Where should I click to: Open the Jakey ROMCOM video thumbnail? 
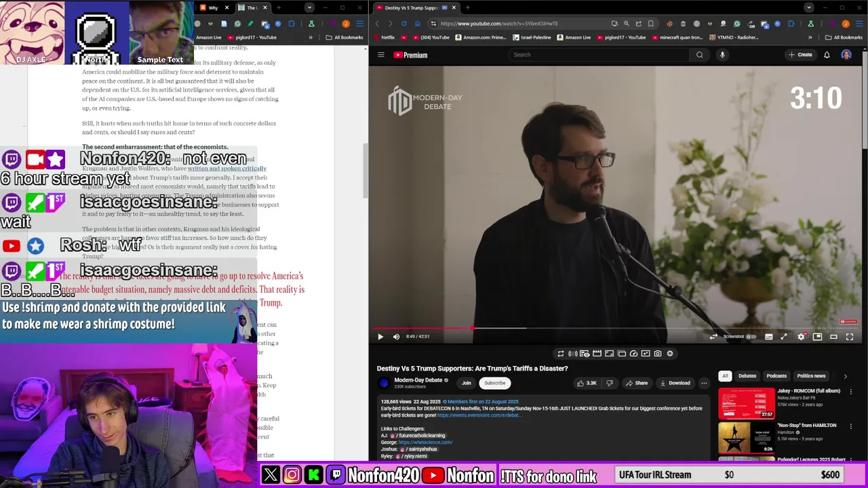click(746, 403)
